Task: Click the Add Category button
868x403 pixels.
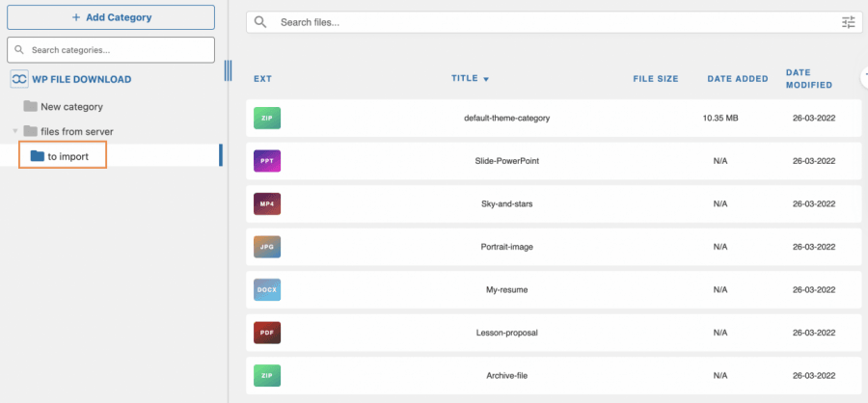Action: pyautogui.click(x=111, y=17)
